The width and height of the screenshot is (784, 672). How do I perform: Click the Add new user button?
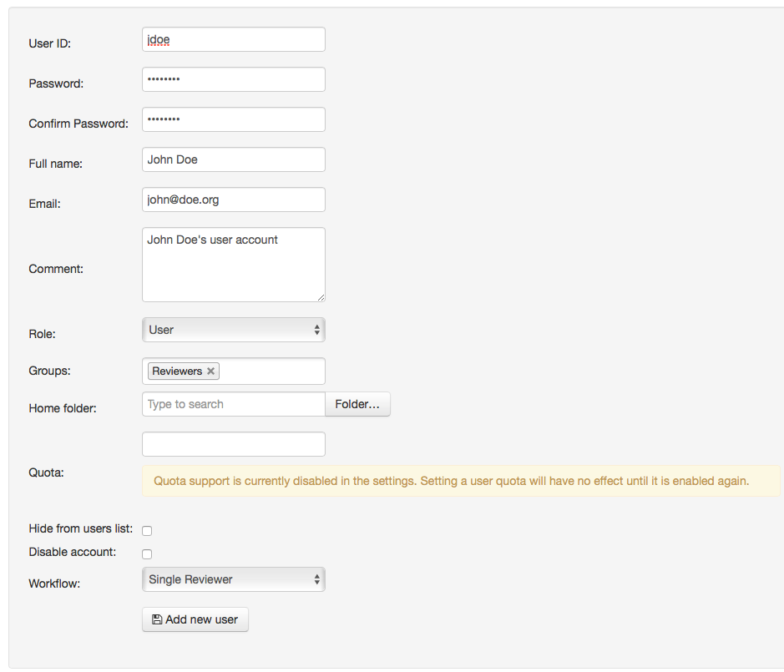click(x=195, y=619)
